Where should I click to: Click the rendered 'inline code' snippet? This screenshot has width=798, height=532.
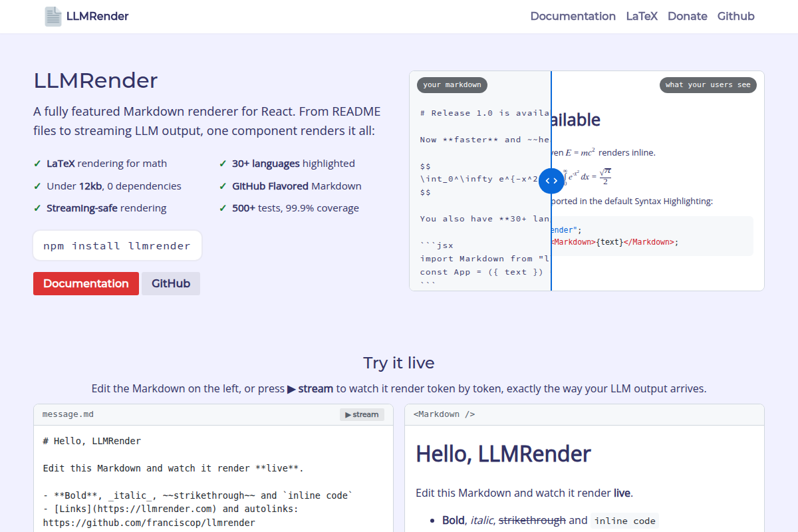(624, 521)
